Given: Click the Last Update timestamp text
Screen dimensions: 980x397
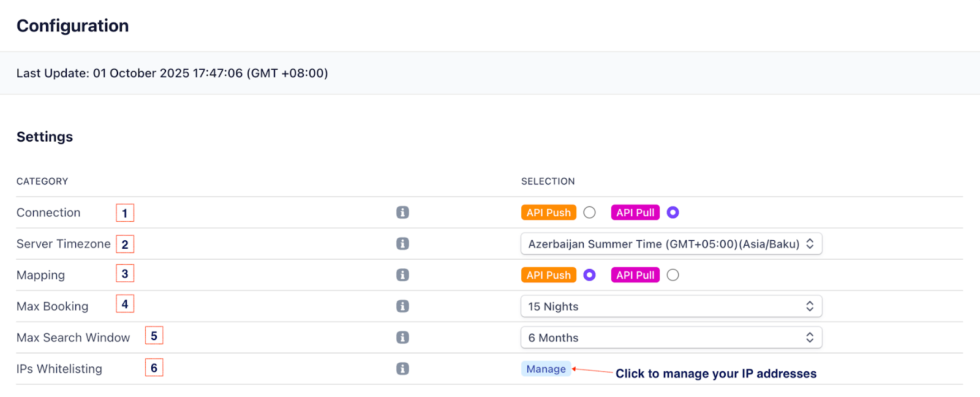Looking at the screenshot, I should (172, 74).
